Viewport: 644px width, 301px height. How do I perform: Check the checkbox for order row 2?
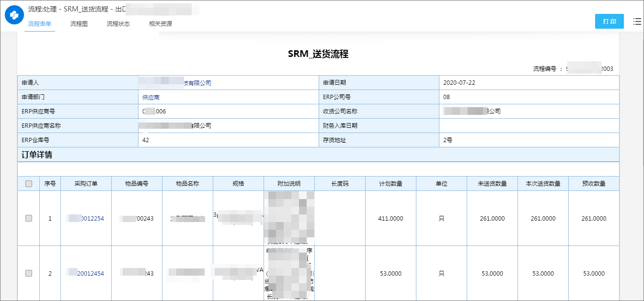pyautogui.click(x=28, y=273)
